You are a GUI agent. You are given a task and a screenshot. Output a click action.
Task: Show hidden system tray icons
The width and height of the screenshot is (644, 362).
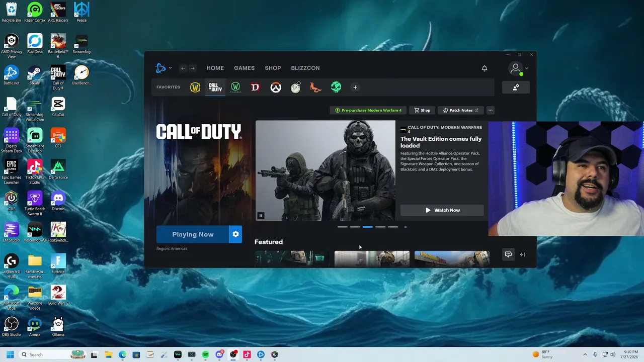(x=585, y=354)
